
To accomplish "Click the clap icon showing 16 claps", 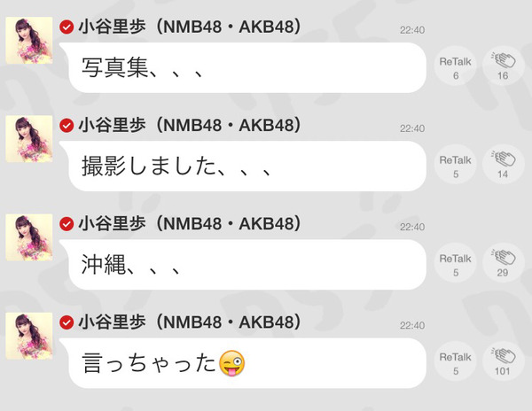I will click(x=503, y=66).
